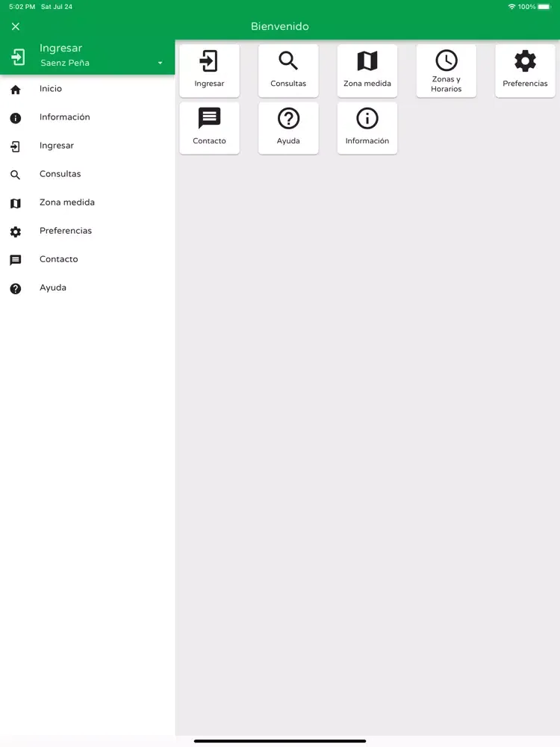Screen dimensions: 560x747
Task: Expand the Saenz Peña dropdown arrow
Action: coord(160,63)
